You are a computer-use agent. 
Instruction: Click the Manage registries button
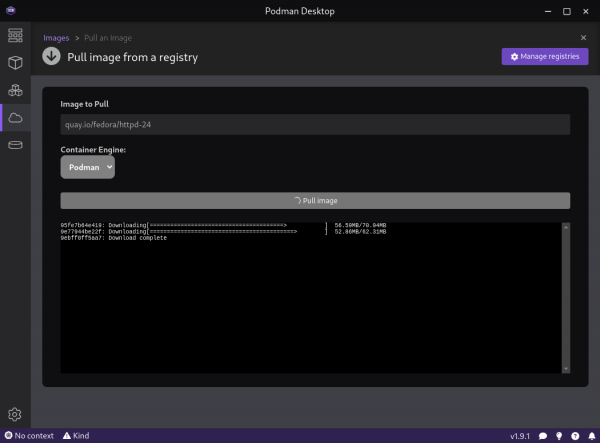[x=545, y=57]
